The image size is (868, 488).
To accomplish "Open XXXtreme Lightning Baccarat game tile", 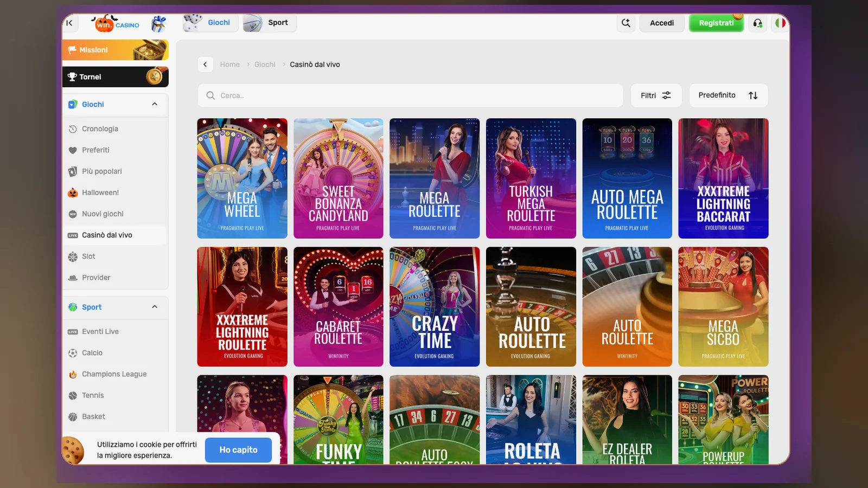I will tap(723, 178).
